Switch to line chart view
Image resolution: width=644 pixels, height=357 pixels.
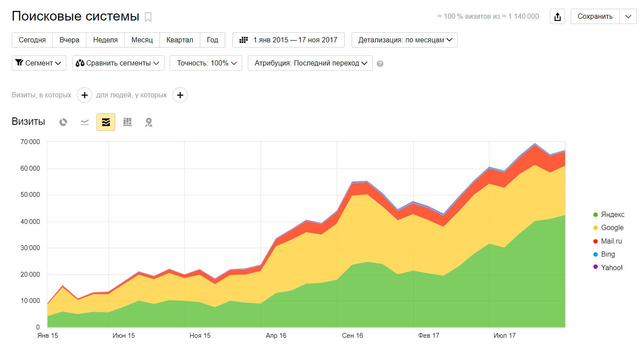[x=85, y=122]
